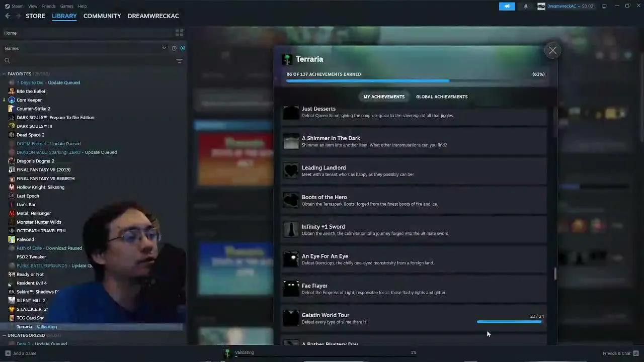Select Liar's Bar in library list

(26, 205)
